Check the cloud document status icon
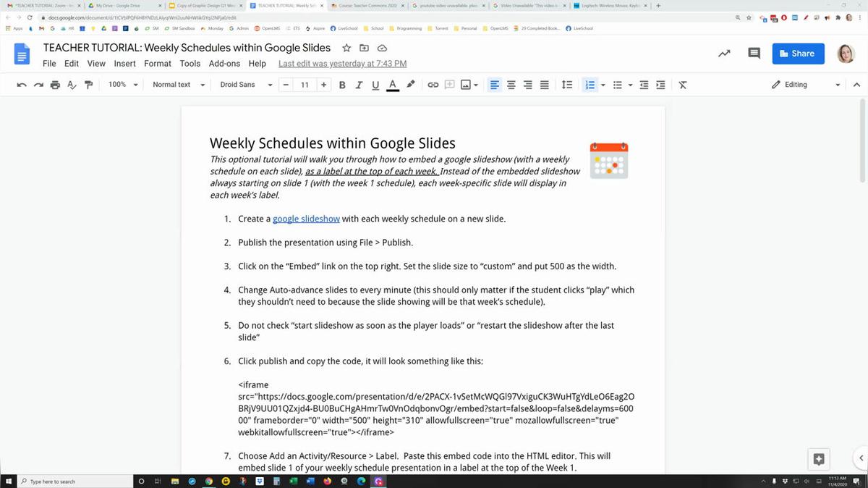This screenshot has height=488, width=868. tap(381, 48)
